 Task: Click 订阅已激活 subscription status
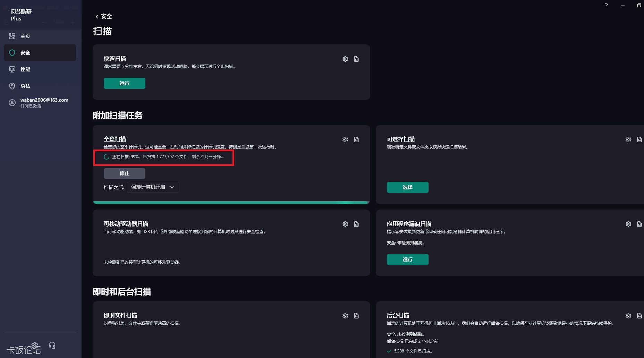tap(31, 106)
